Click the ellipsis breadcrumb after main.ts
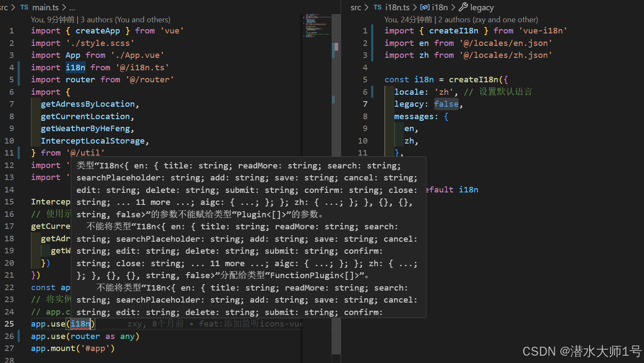 tap(72, 8)
